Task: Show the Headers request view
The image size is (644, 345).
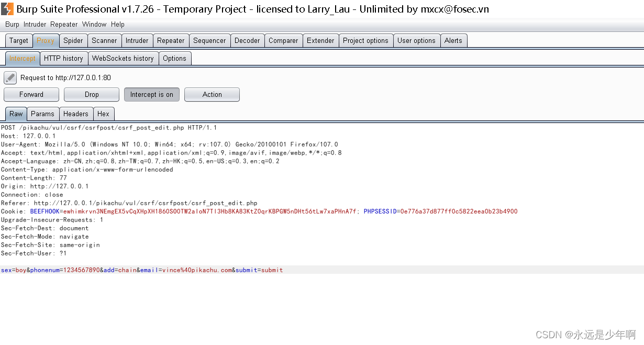Action: [76, 114]
